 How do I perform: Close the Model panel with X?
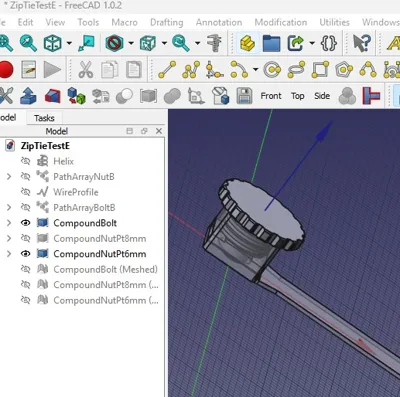click(x=159, y=131)
